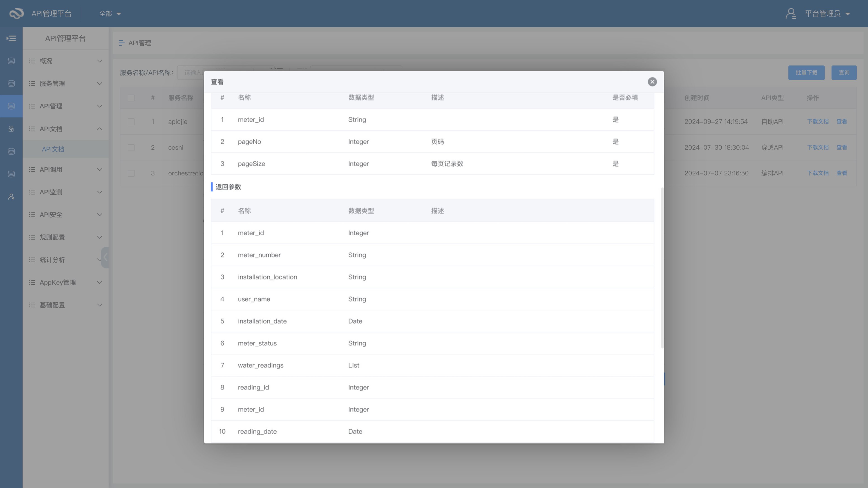Image resolution: width=868 pixels, height=488 pixels.
Task: Close the 查看 dialog with X icon
Action: 652,82
